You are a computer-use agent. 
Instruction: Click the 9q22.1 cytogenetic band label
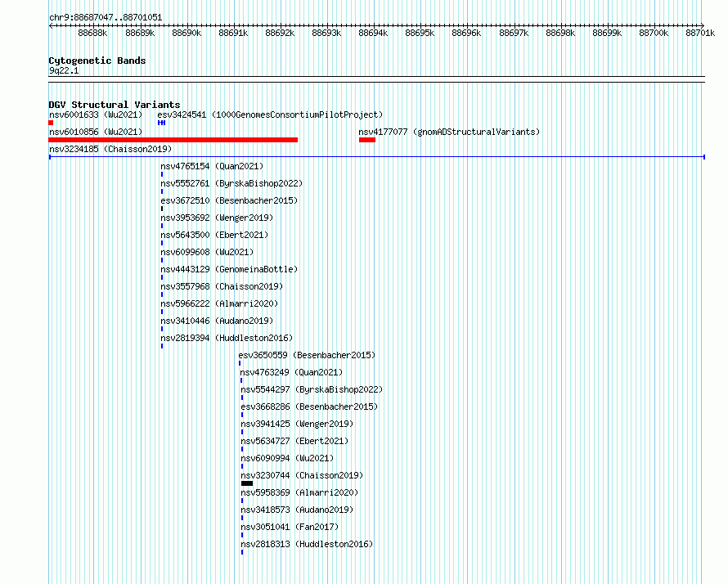click(x=64, y=70)
